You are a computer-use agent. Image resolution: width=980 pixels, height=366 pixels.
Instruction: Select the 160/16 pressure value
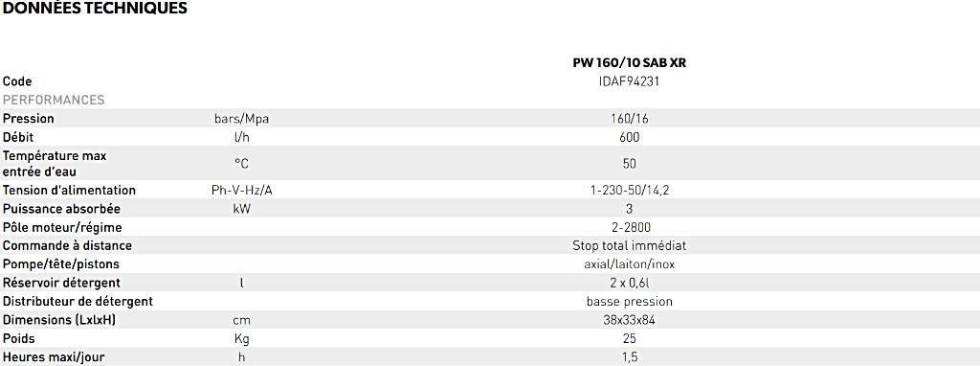tap(630, 119)
